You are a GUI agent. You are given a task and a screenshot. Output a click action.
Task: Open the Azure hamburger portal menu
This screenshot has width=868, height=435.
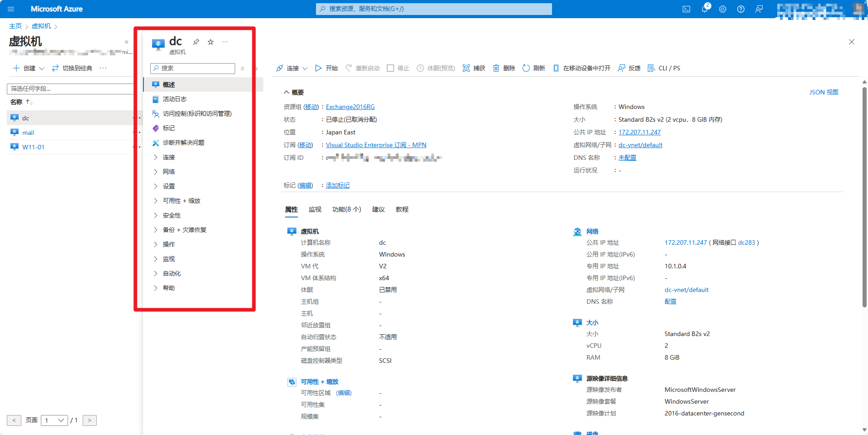(x=11, y=9)
